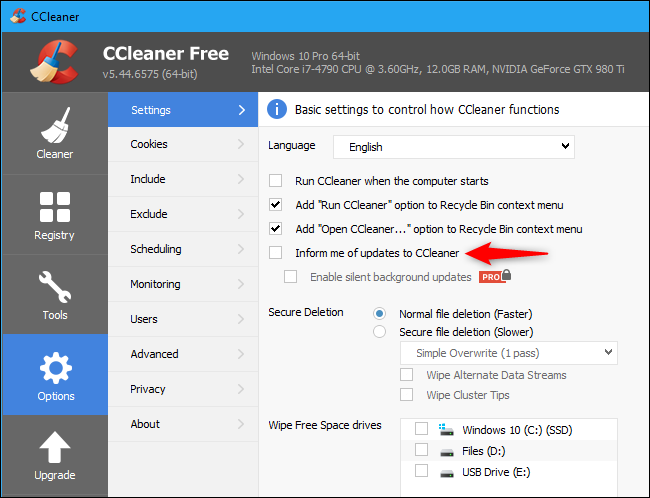650x498 pixels.
Task: Click the chevron next to Cookies
Action: click(241, 144)
